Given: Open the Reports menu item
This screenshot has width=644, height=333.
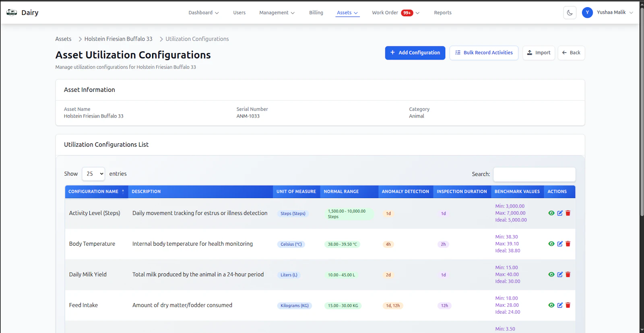Looking at the screenshot, I should 443,12.
